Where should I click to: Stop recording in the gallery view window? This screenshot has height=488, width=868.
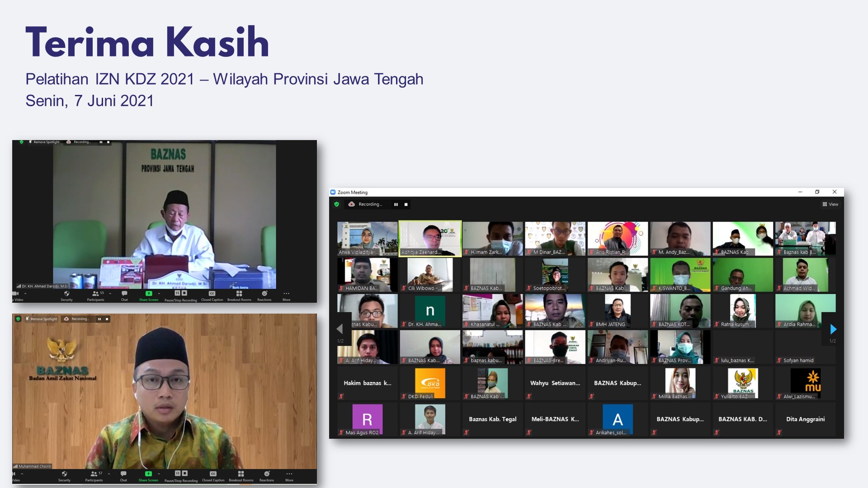tap(406, 204)
